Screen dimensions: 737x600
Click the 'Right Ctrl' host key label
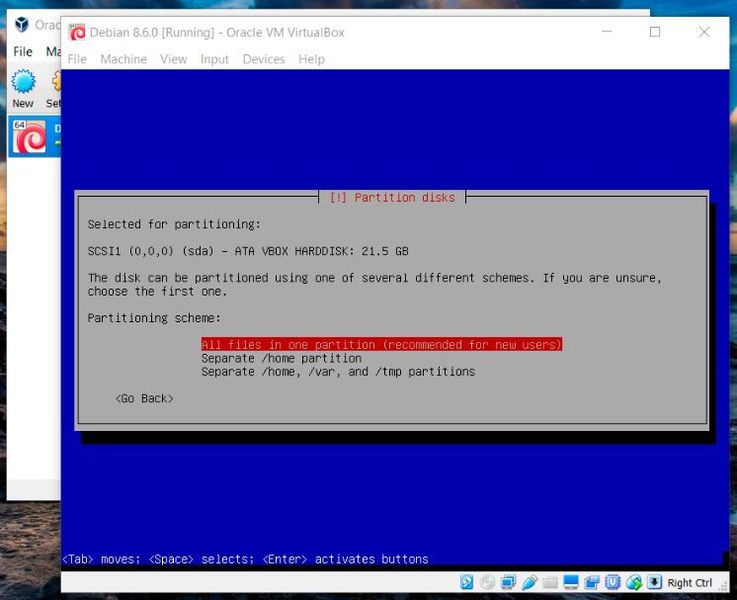point(690,583)
